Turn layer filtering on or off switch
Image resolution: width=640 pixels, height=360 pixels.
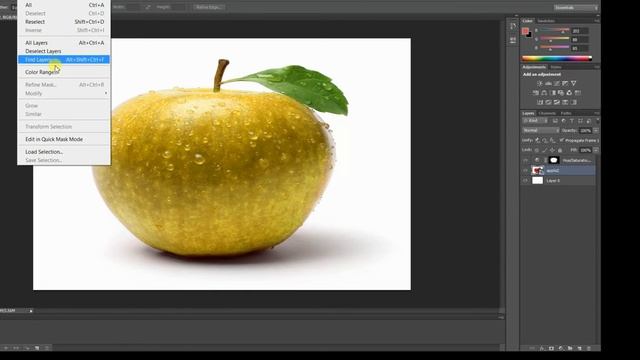coord(598,120)
